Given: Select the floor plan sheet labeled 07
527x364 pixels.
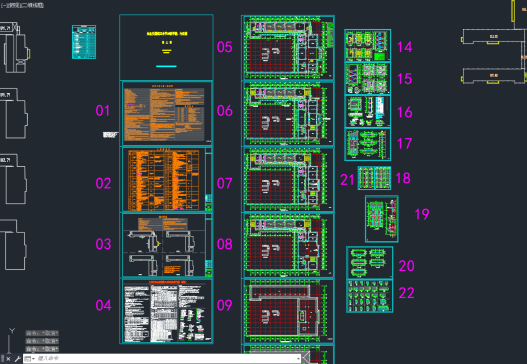Looking at the screenshot, I should pos(288,179).
